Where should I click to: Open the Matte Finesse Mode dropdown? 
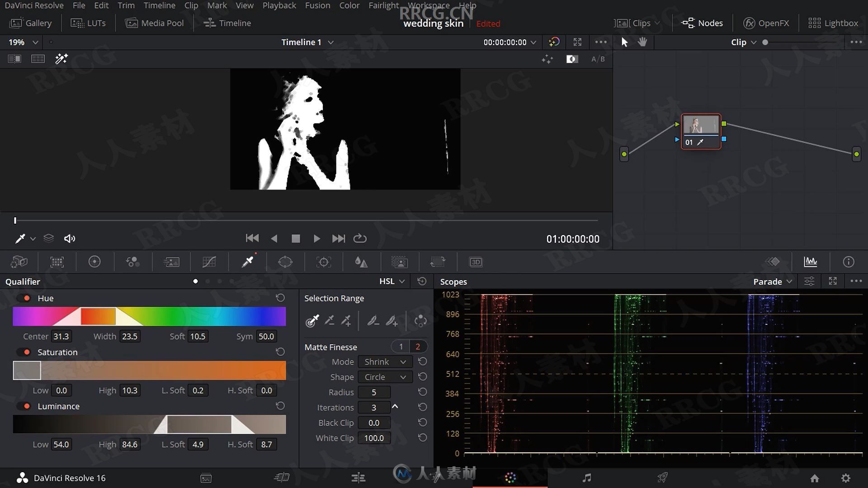tap(383, 361)
